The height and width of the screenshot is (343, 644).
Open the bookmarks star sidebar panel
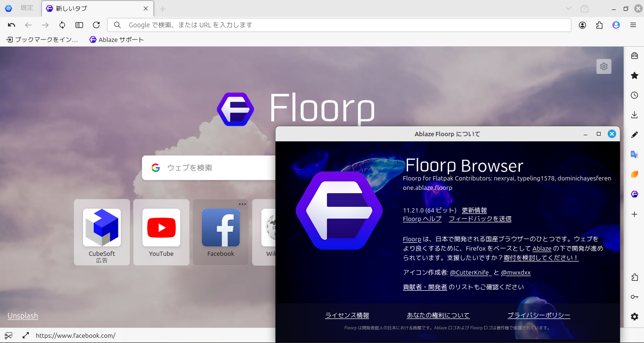(635, 75)
